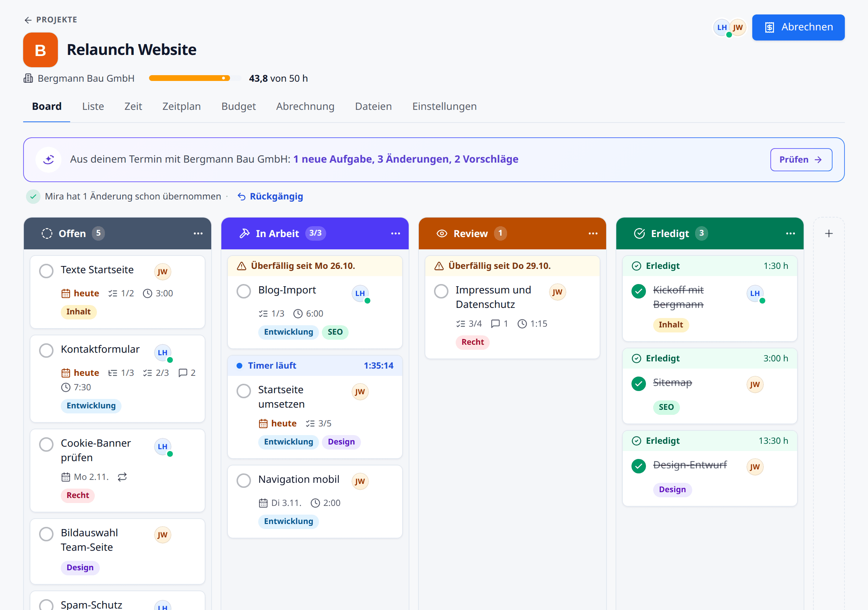Screen dimensions: 868x610
Task: Uncheck the completed Design-Entwurf task
Action: tap(639, 466)
